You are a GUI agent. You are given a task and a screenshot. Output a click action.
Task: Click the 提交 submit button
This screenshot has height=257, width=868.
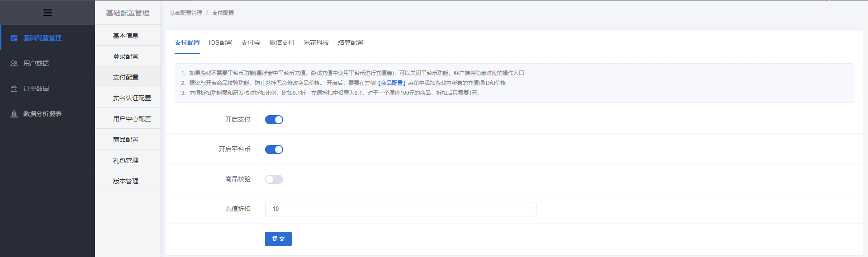click(x=278, y=239)
